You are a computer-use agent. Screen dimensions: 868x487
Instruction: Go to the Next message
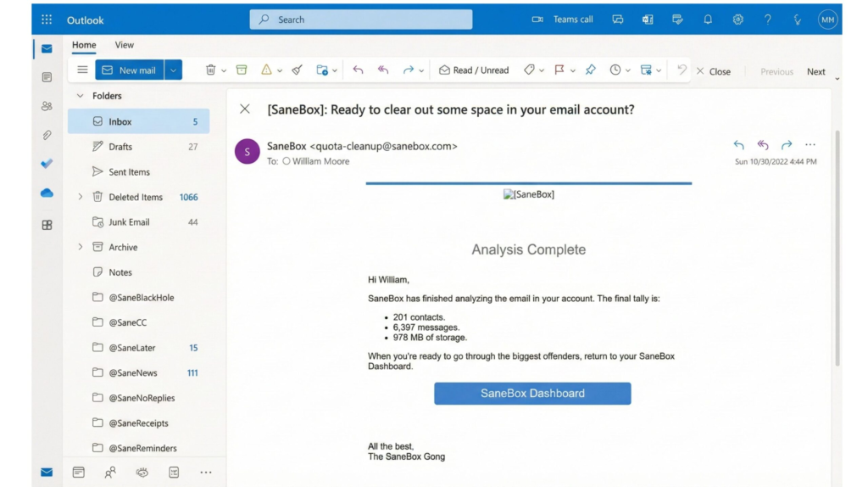coord(816,71)
